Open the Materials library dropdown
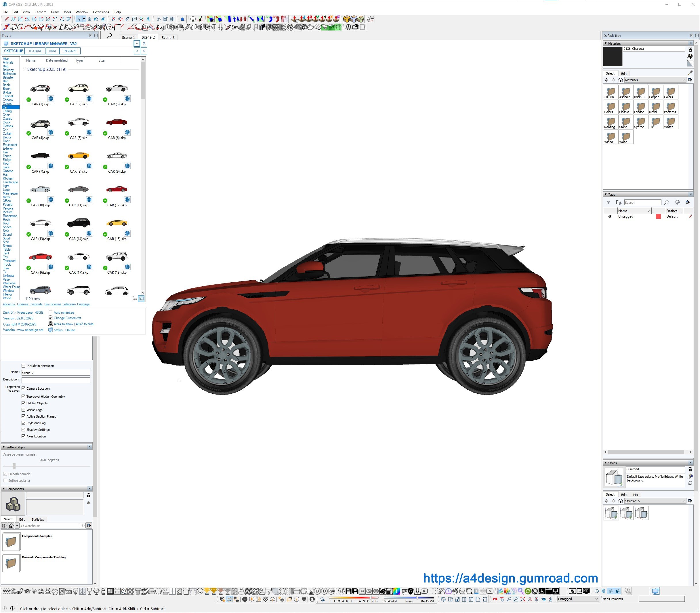Image resolution: width=700 pixels, height=613 pixels. click(655, 80)
